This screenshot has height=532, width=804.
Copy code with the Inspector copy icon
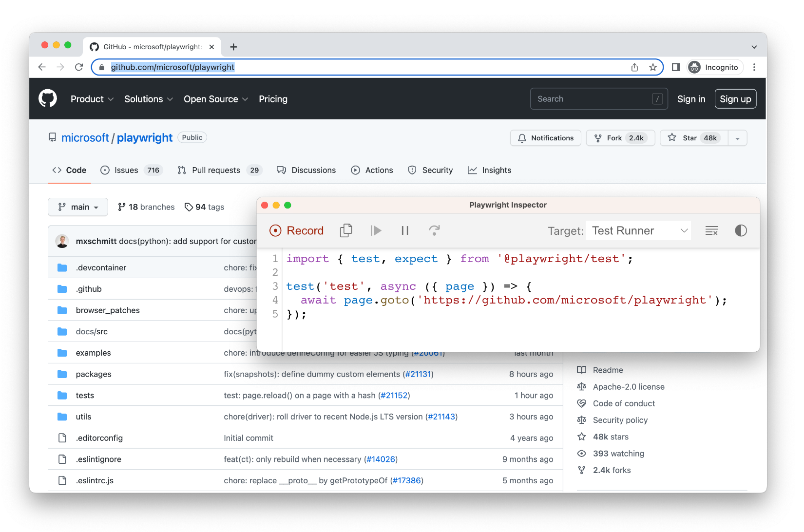[346, 230]
